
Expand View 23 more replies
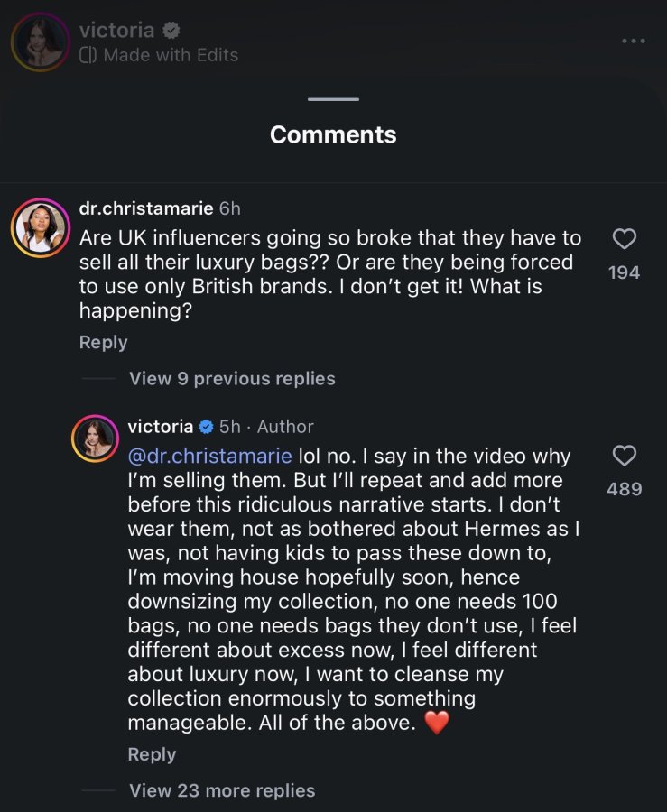(x=222, y=790)
